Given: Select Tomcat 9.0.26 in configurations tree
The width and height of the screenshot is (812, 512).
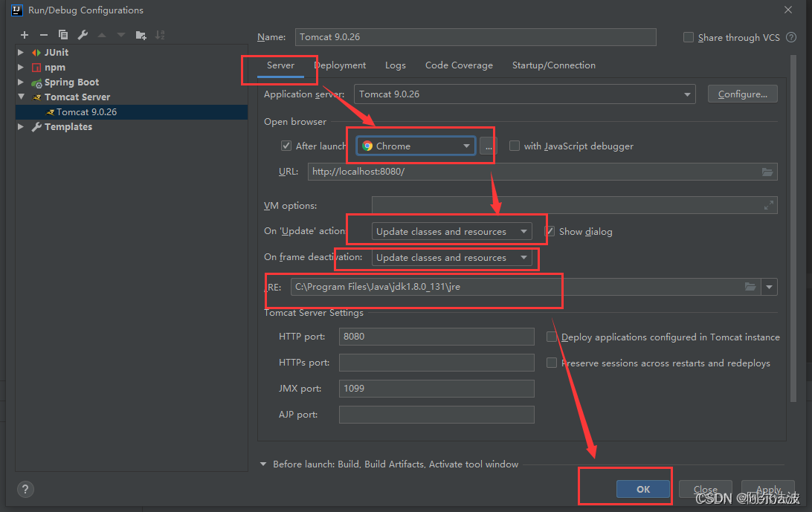Looking at the screenshot, I should [132, 111].
